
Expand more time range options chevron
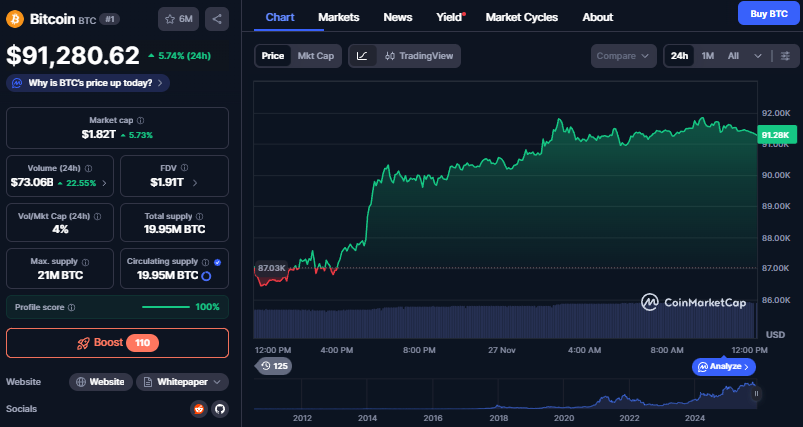tap(758, 56)
